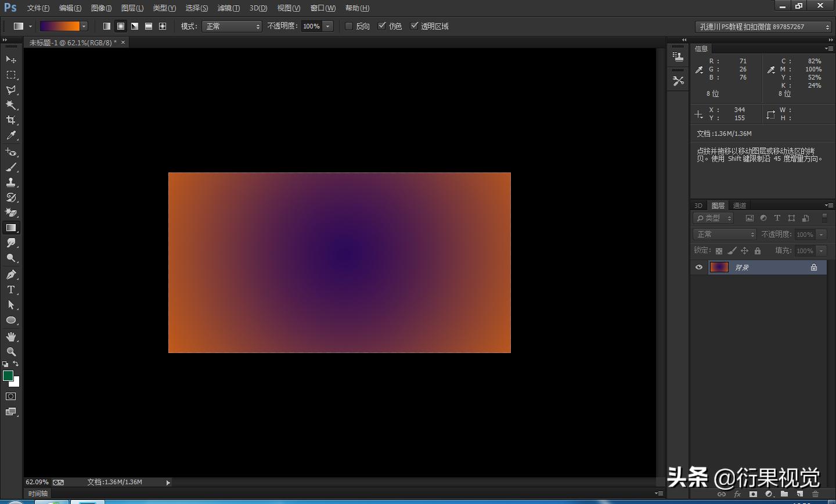Disable the 仿色 (dither) checkbox

(382, 26)
